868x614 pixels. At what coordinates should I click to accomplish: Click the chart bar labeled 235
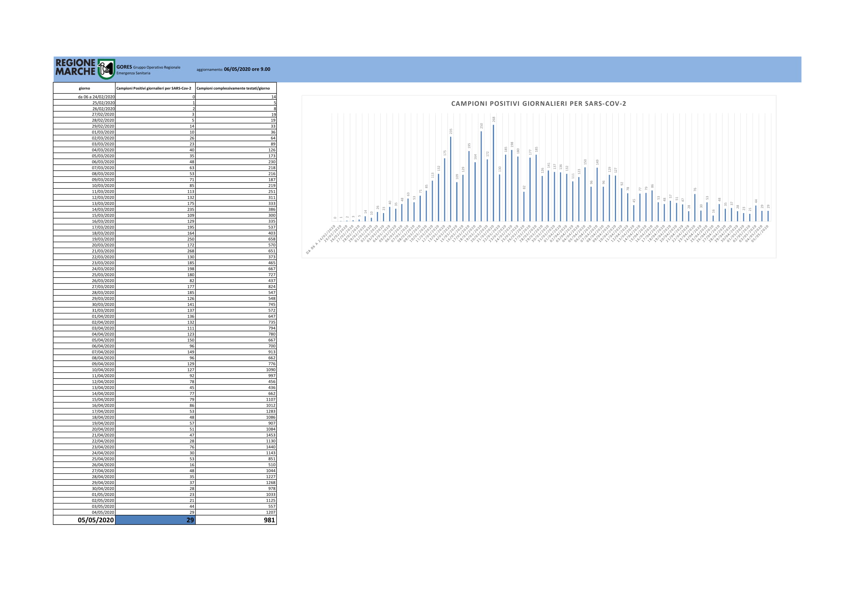(451, 179)
